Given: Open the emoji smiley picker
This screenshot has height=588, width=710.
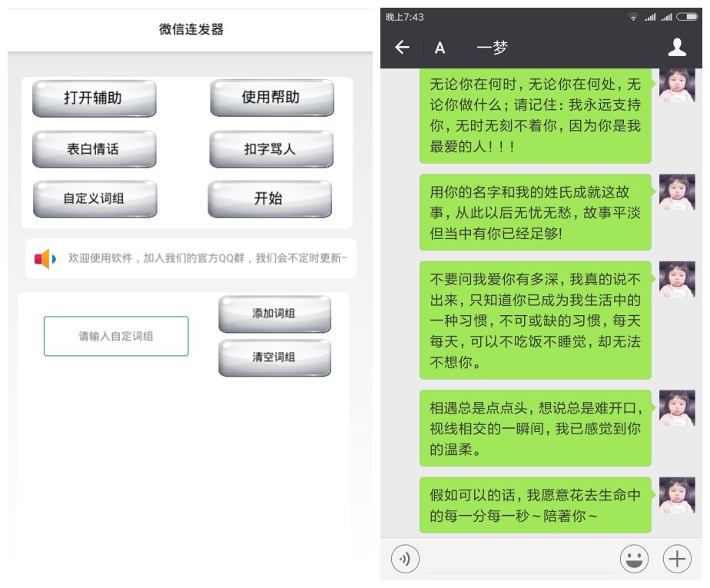Looking at the screenshot, I should click(x=634, y=559).
